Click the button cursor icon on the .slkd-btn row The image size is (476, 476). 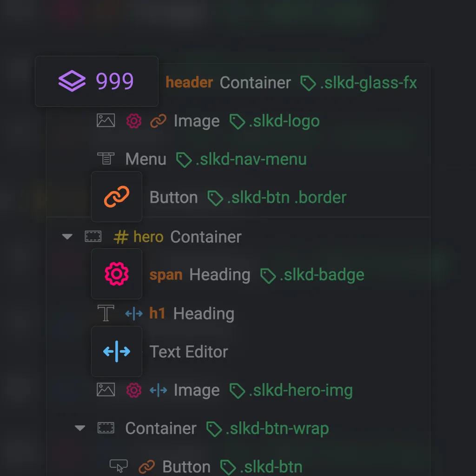(x=119, y=466)
